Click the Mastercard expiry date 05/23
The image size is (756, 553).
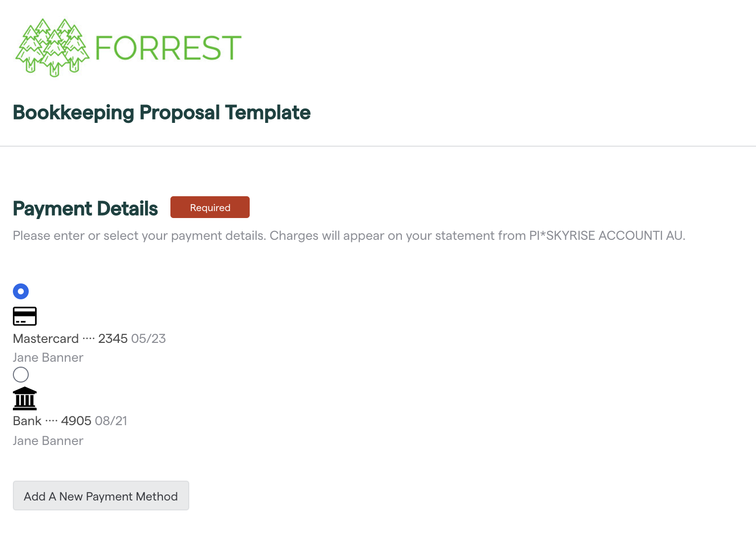point(149,338)
